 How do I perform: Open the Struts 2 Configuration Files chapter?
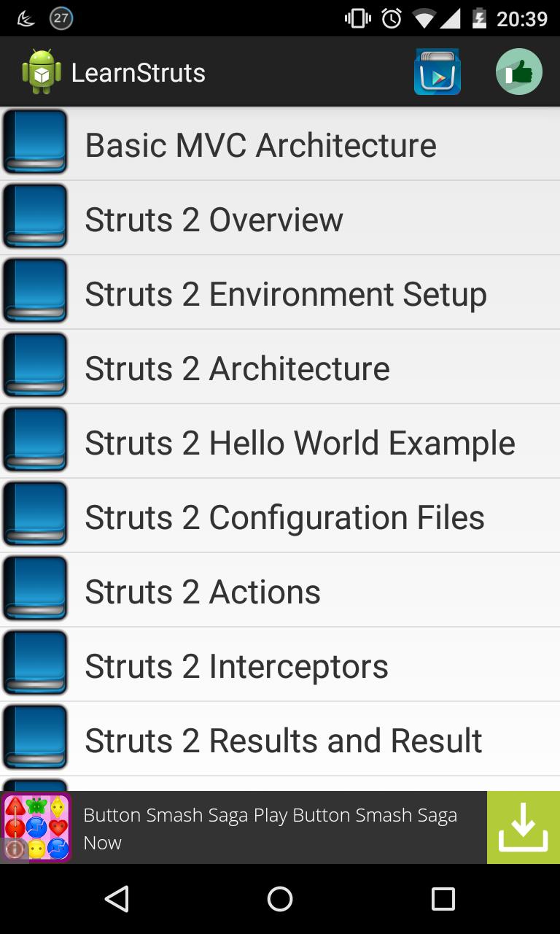[x=284, y=515]
